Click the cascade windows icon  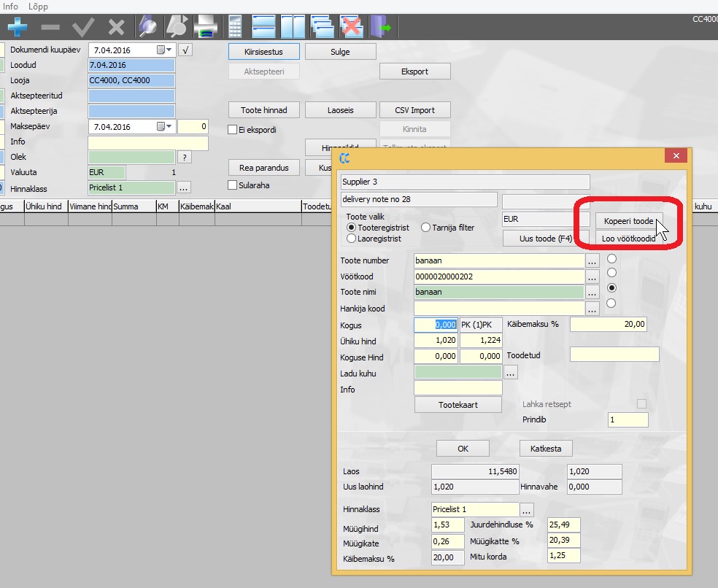pyautogui.click(x=322, y=28)
